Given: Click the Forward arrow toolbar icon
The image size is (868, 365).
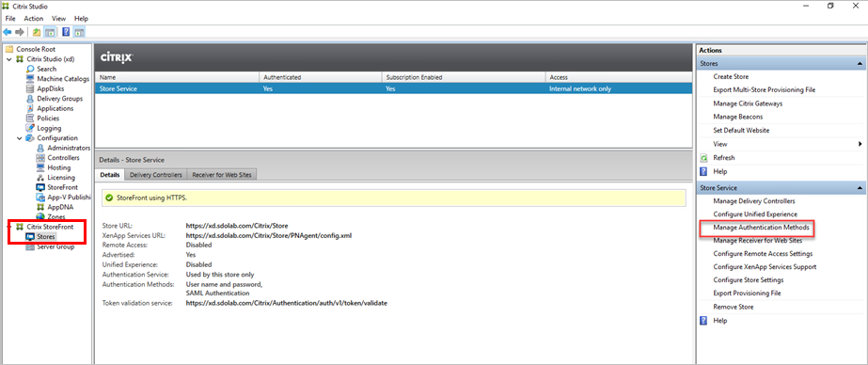Looking at the screenshot, I should [x=20, y=32].
